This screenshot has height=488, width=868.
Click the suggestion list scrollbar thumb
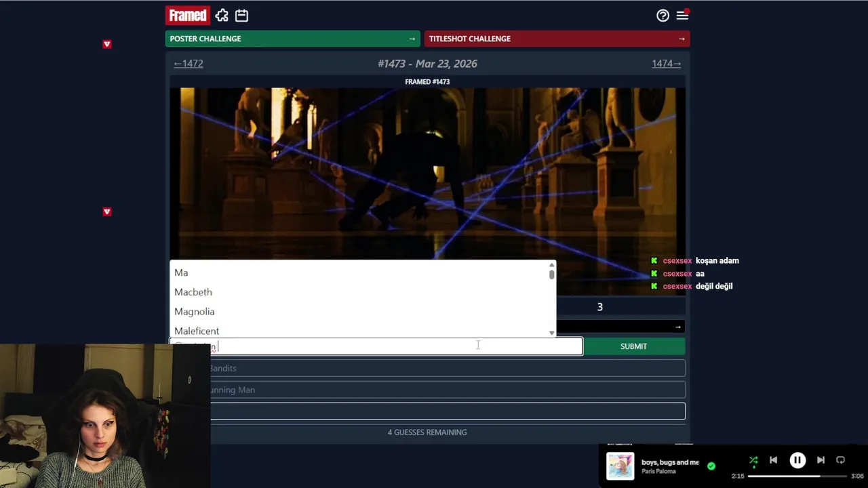click(551, 274)
